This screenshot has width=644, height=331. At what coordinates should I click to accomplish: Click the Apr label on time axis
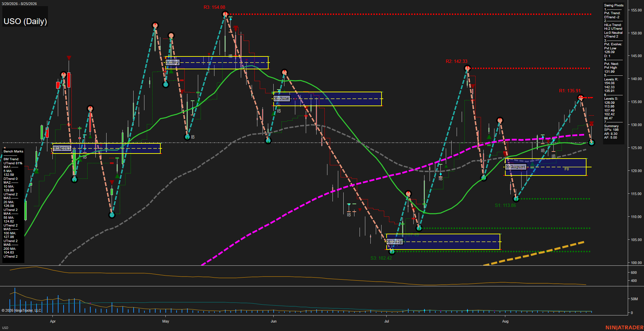(x=53, y=321)
